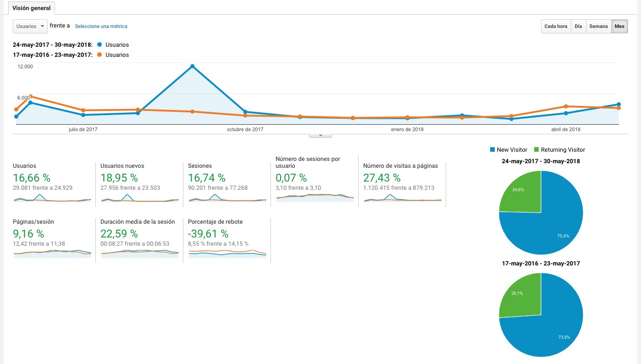Click Seleccione una métrica link
The width and height of the screenshot is (641, 364).
click(101, 26)
